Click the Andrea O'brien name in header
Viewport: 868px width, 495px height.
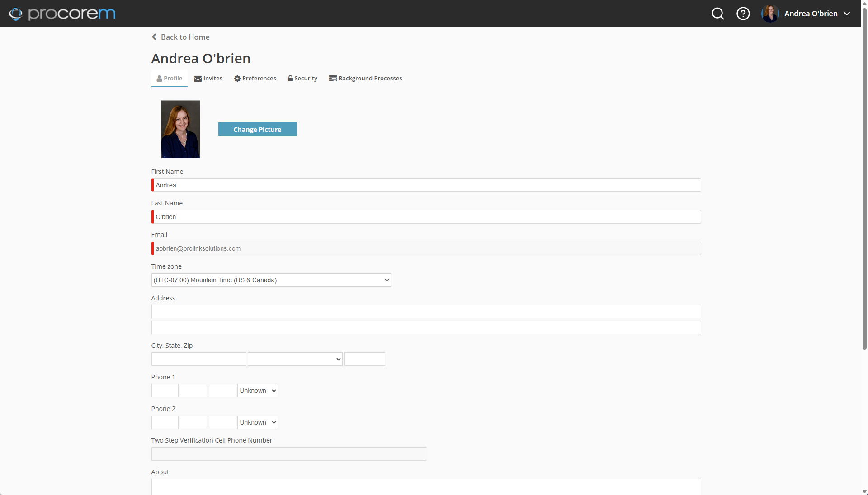tap(811, 14)
